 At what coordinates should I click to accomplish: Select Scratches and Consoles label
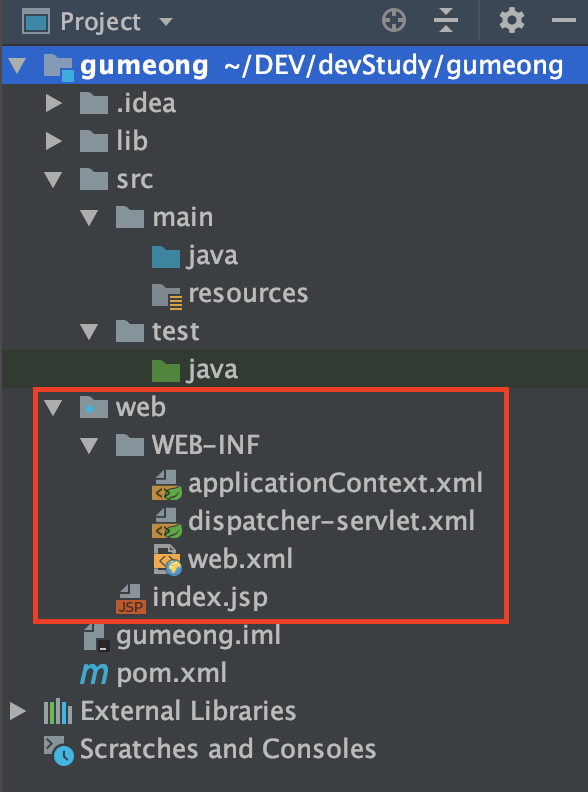pos(228,749)
